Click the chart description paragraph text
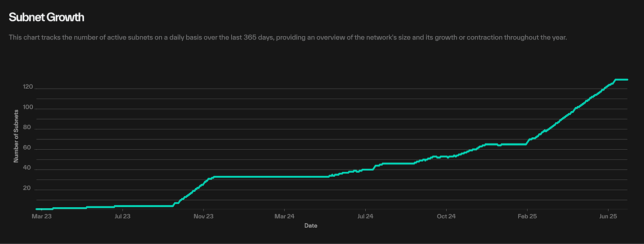The image size is (644, 244). tap(288, 38)
